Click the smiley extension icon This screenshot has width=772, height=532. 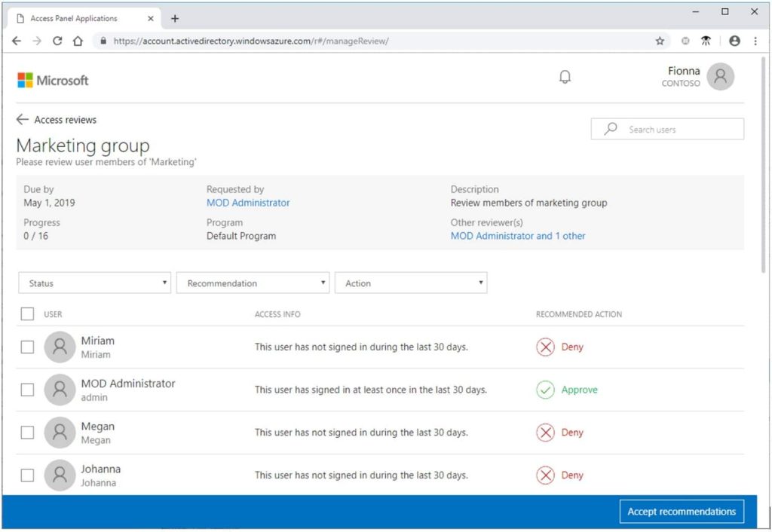point(685,41)
